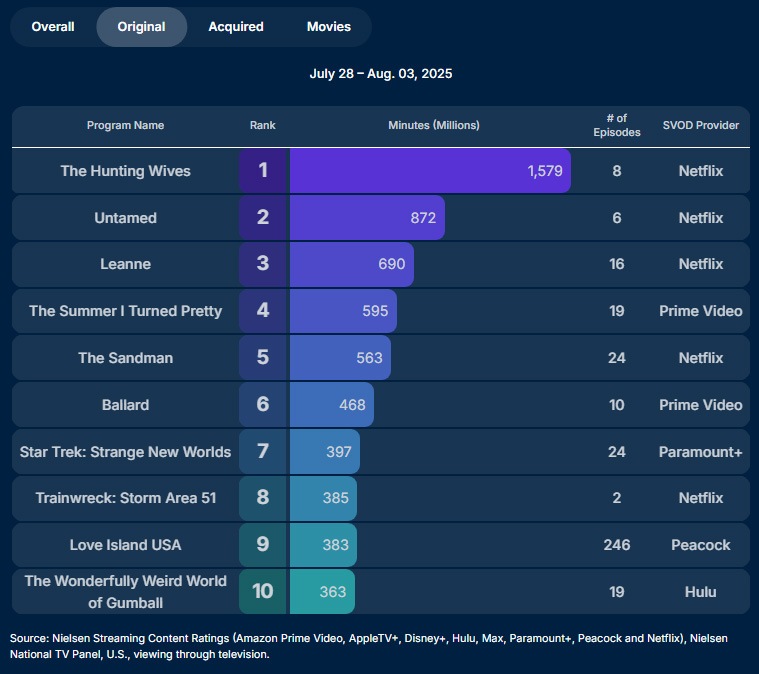Open the Acquired tab
This screenshot has height=674, width=759.
(x=236, y=27)
